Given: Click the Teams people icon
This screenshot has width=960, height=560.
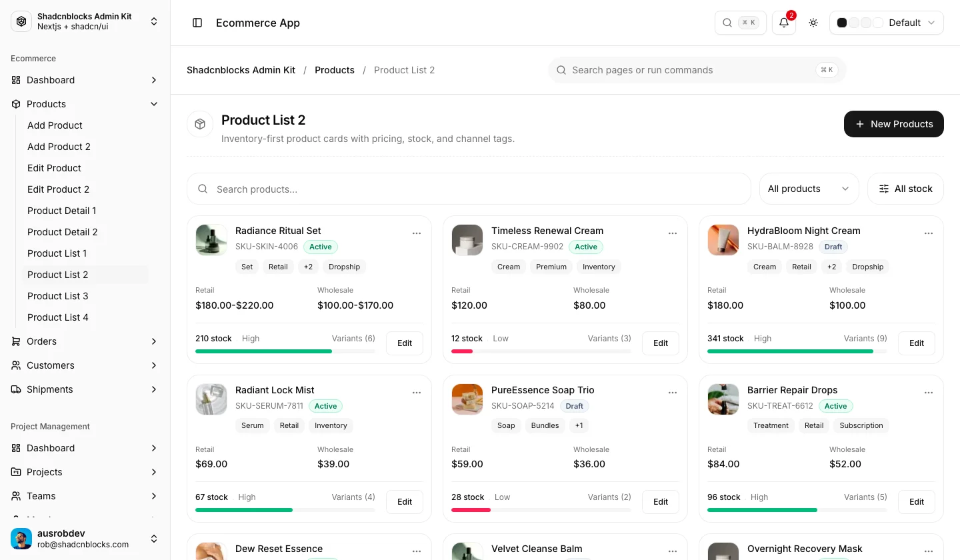Looking at the screenshot, I should click(x=16, y=496).
